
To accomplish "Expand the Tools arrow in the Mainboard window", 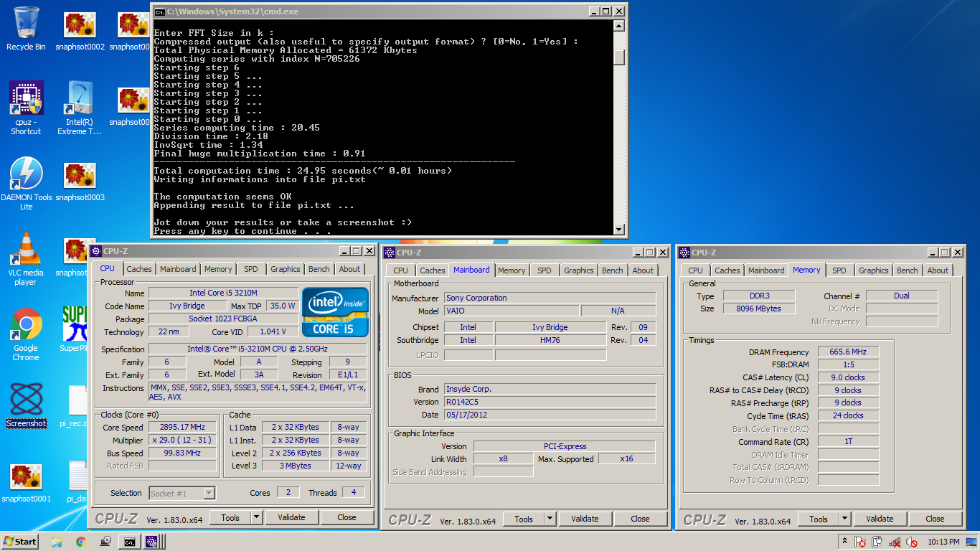I will tap(550, 519).
